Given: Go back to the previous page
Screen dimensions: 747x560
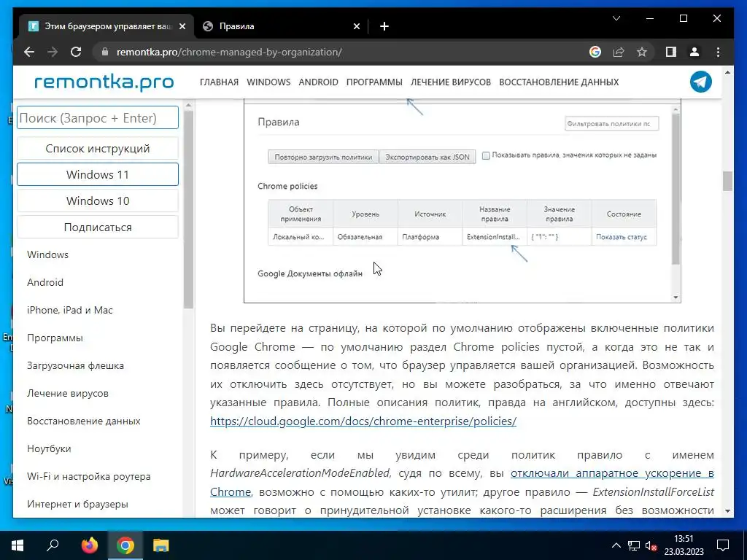Looking at the screenshot, I should (x=29, y=52).
